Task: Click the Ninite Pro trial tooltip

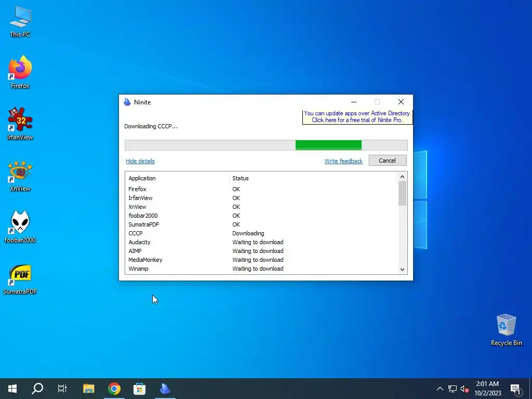Action: [x=357, y=117]
